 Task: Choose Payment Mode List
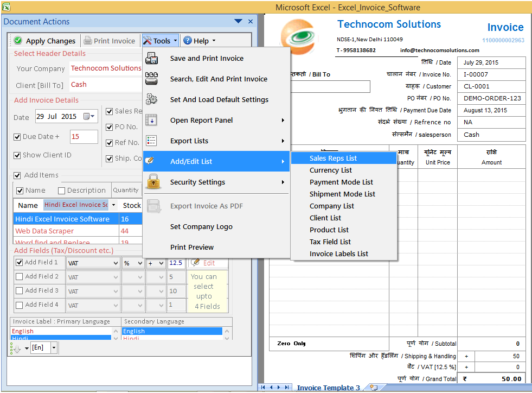(344, 182)
